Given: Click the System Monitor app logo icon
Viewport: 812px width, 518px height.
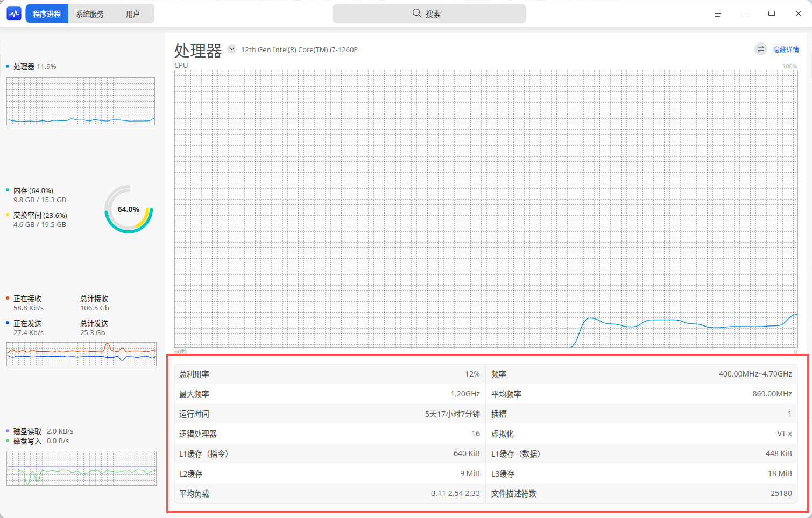Looking at the screenshot, I should pyautogui.click(x=14, y=14).
